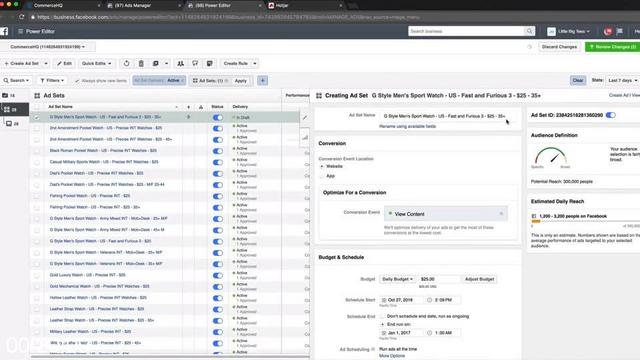
Task: Open the Power Editor hamburger menu
Action: [x=20, y=31]
